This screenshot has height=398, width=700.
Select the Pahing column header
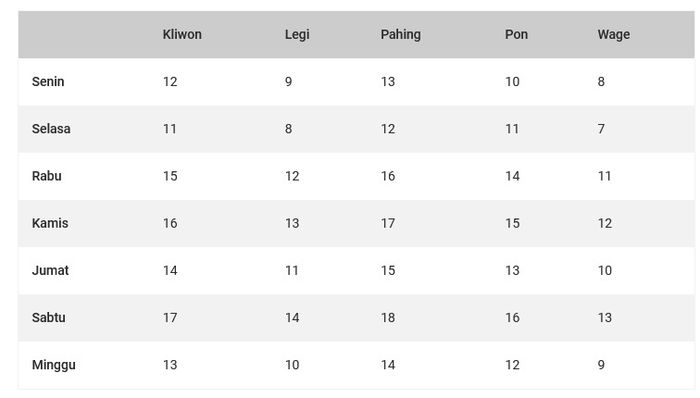(400, 35)
